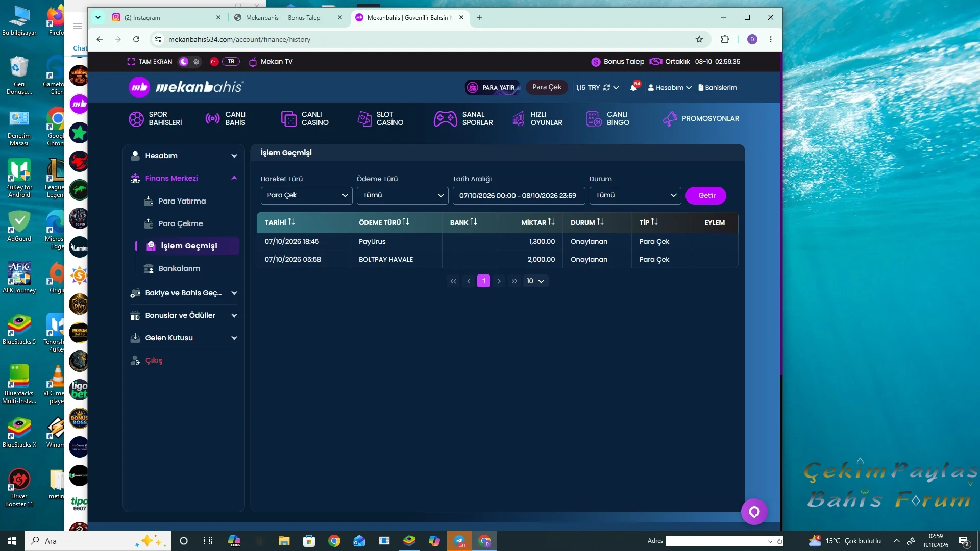The image size is (980, 551).
Task: Refresh the TRY balance icon
Action: click(606, 88)
